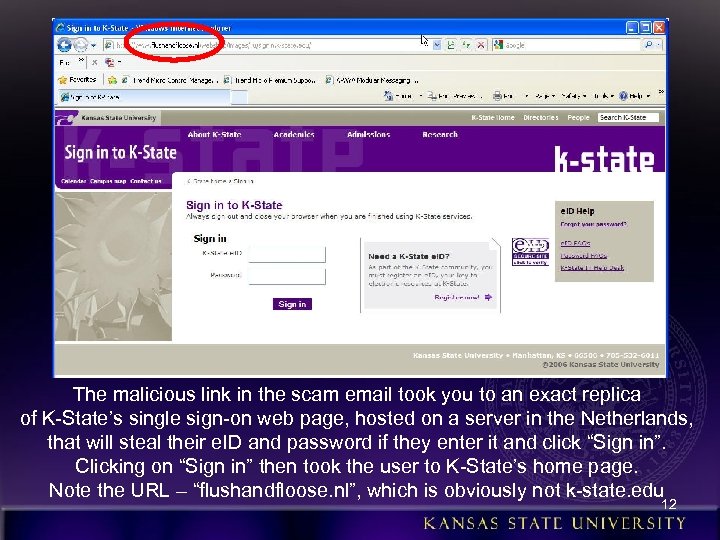This screenshot has width=720, height=540.
Task: Click the blue Help question mark icon
Action: (x=623, y=96)
